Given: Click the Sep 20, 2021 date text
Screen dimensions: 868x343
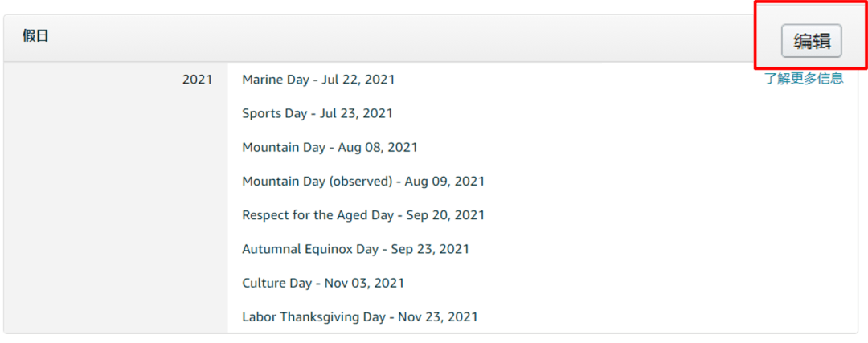Looking at the screenshot, I should 445,215.
